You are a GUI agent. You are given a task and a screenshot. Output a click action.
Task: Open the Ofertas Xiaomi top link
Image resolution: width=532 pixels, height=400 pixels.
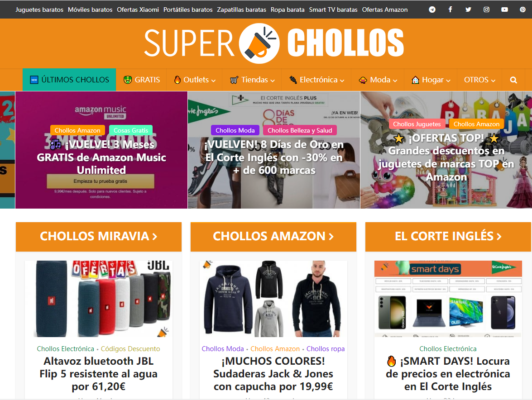point(138,10)
